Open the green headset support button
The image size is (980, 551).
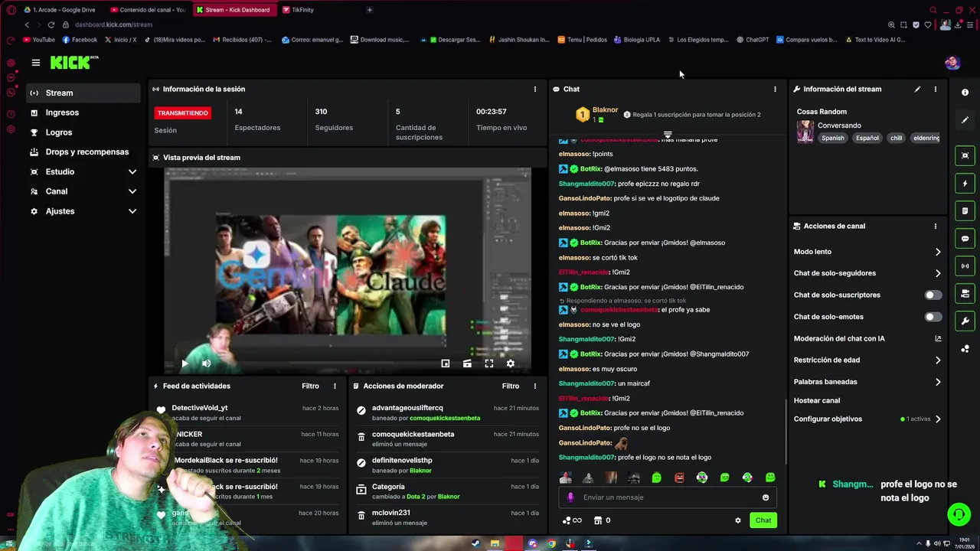pos(959,514)
